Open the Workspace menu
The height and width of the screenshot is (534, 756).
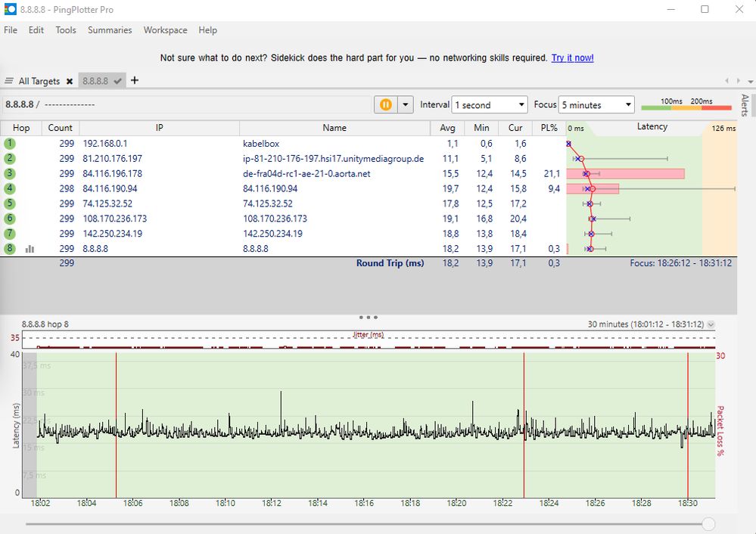[x=165, y=30]
